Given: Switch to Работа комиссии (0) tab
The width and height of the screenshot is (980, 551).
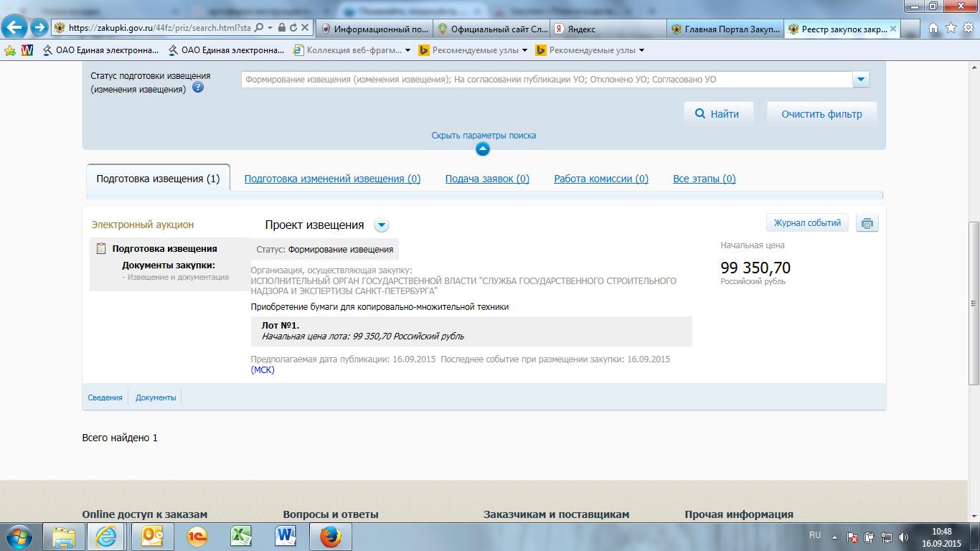Looking at the screenshot, I should coord(601,179).
